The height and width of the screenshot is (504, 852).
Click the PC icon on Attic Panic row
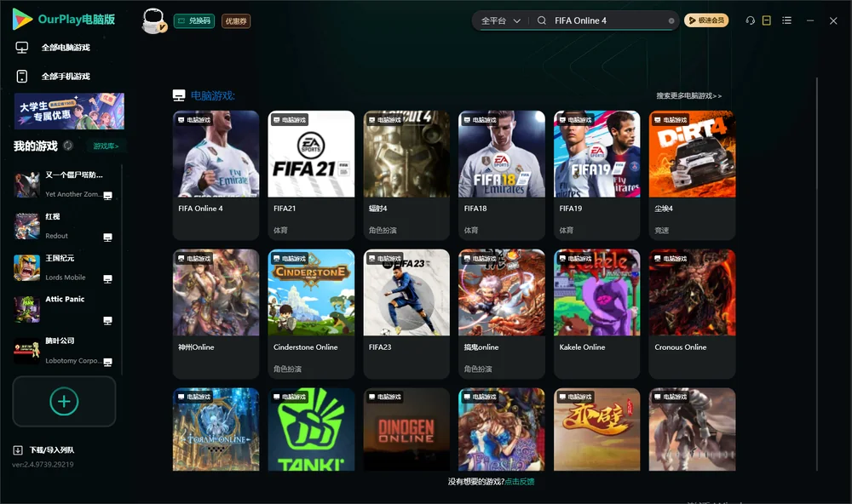107,320
